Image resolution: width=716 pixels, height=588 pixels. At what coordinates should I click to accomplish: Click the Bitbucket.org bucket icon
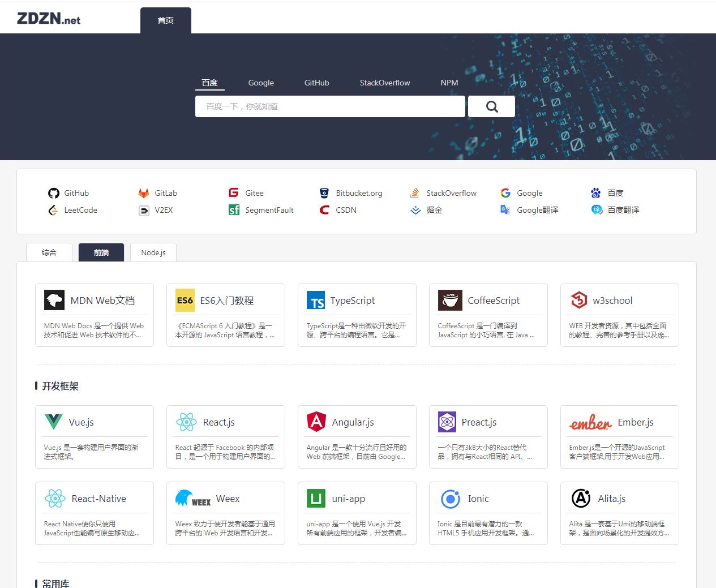point(324,193)
